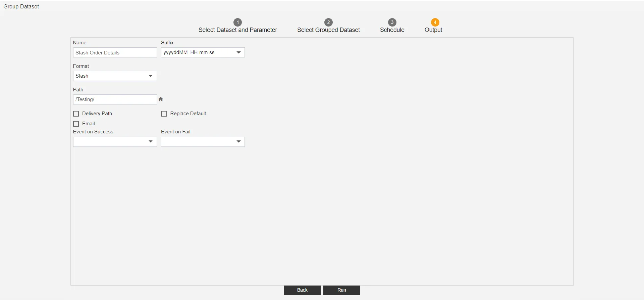The image size is (644, 300).
Task: Select the Output step label
Action: coord(433,30)
